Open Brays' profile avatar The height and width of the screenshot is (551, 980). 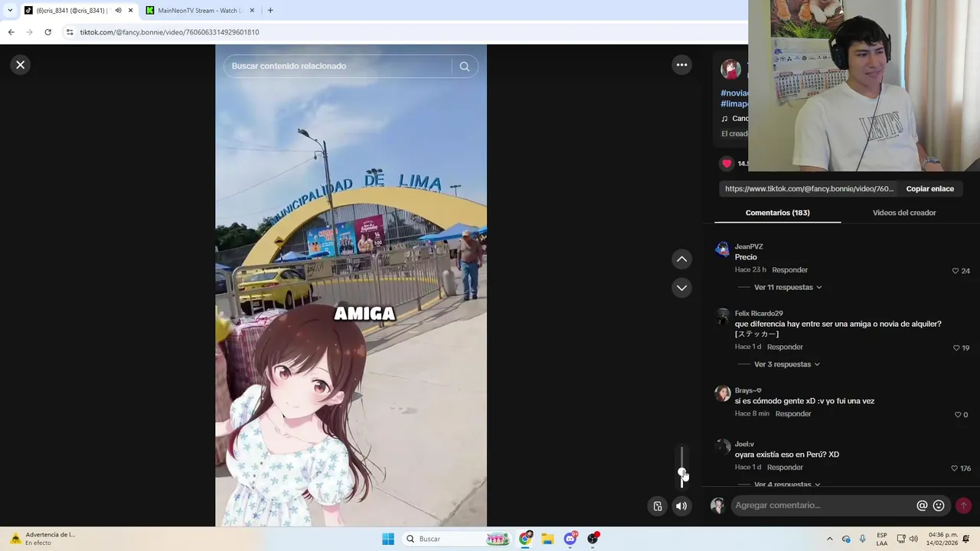(722, 393)
